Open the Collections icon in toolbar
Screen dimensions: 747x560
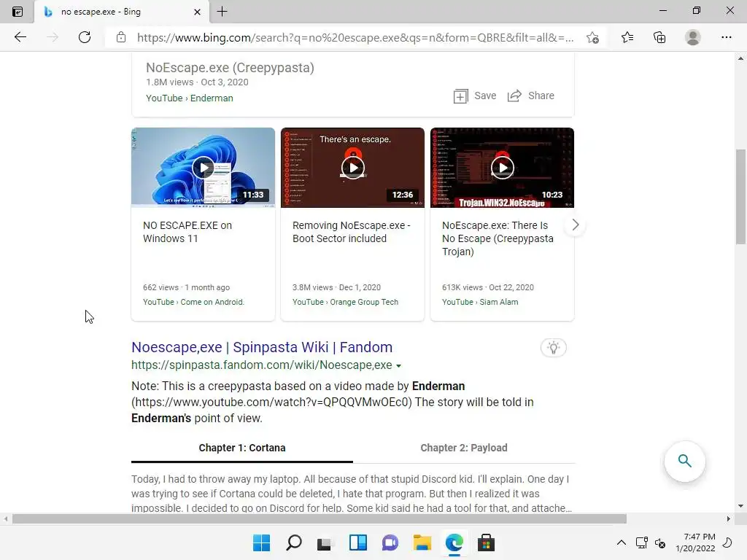point(659,37)
